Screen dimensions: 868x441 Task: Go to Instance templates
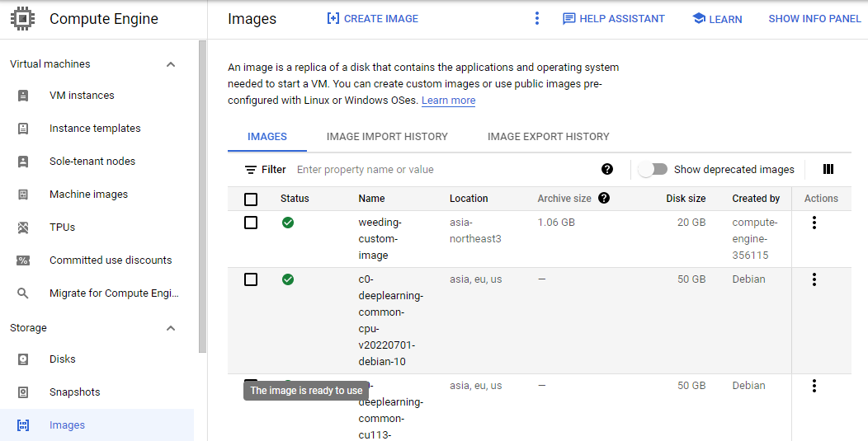tap(95, 129)
